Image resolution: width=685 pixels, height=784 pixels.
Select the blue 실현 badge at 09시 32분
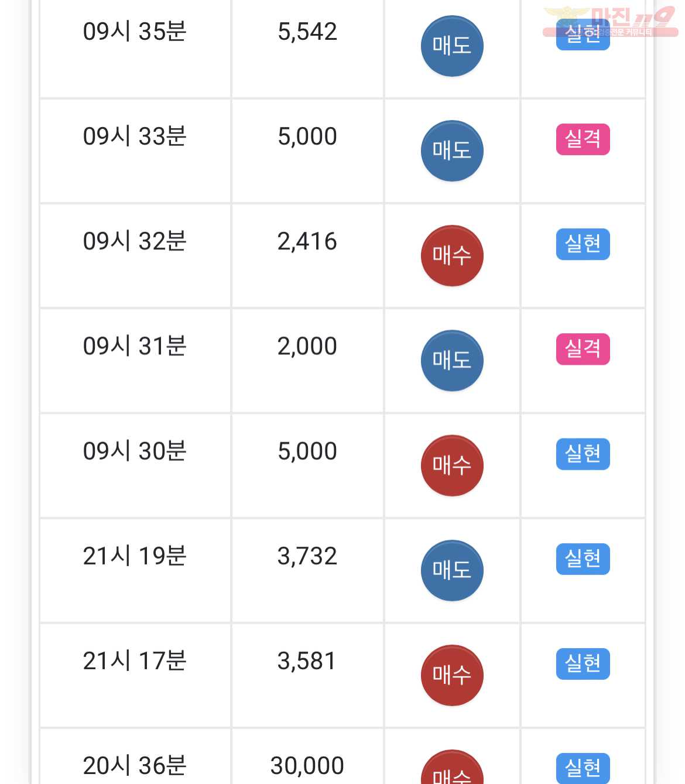pos(583,244)
